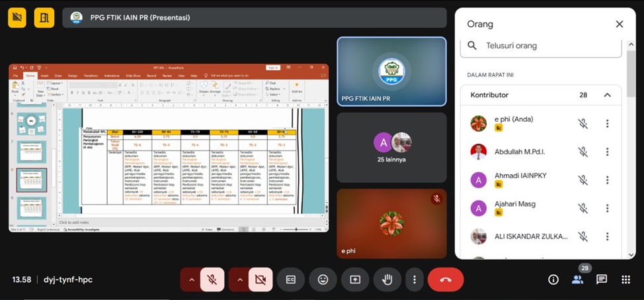
Task: Open the more options three-dot menu
Action: (x=415, y=279)
